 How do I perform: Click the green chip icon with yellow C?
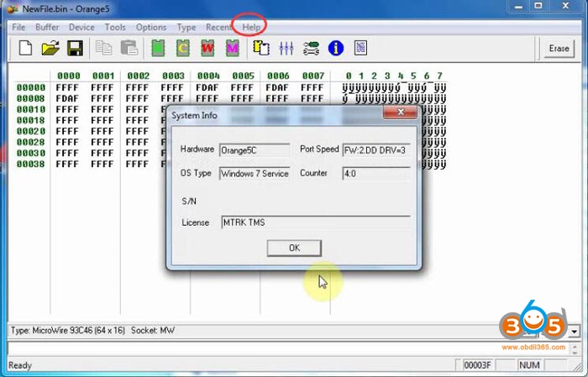(182, 49)
